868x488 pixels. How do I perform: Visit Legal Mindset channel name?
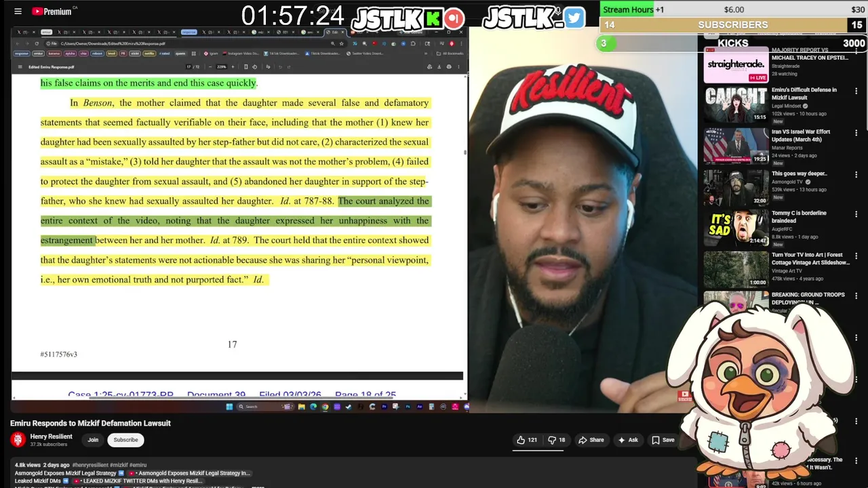coord(787,106)
